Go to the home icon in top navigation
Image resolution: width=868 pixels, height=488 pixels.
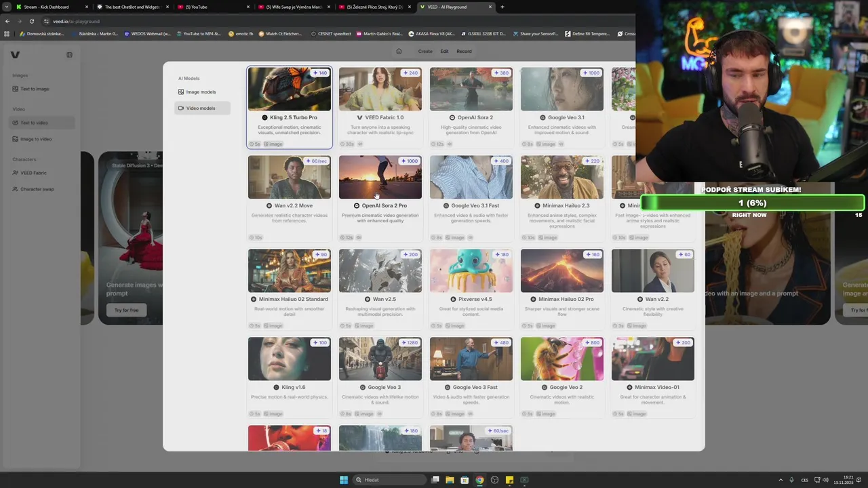pyautogui.click(x=399, y=52)
